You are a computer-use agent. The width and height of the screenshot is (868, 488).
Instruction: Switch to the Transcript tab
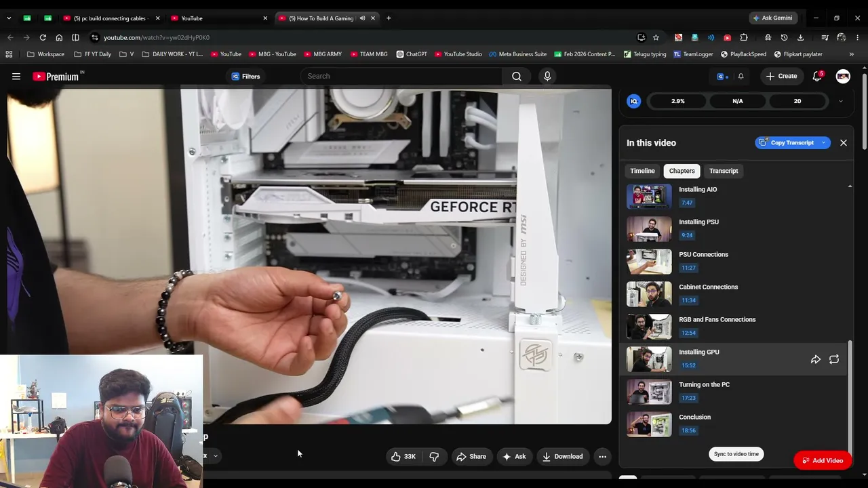point(724,171)
